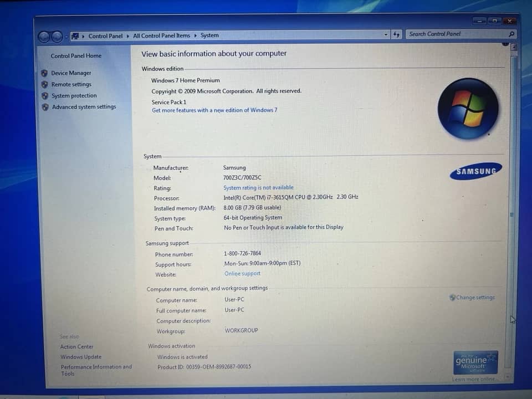Click the shield icon beside System protection

[x=45, y=96]
